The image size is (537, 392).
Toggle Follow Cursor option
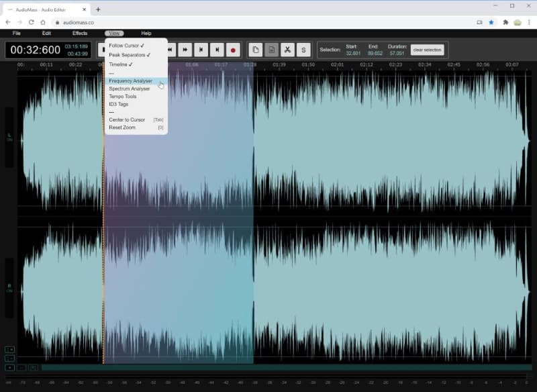[136, 46]
